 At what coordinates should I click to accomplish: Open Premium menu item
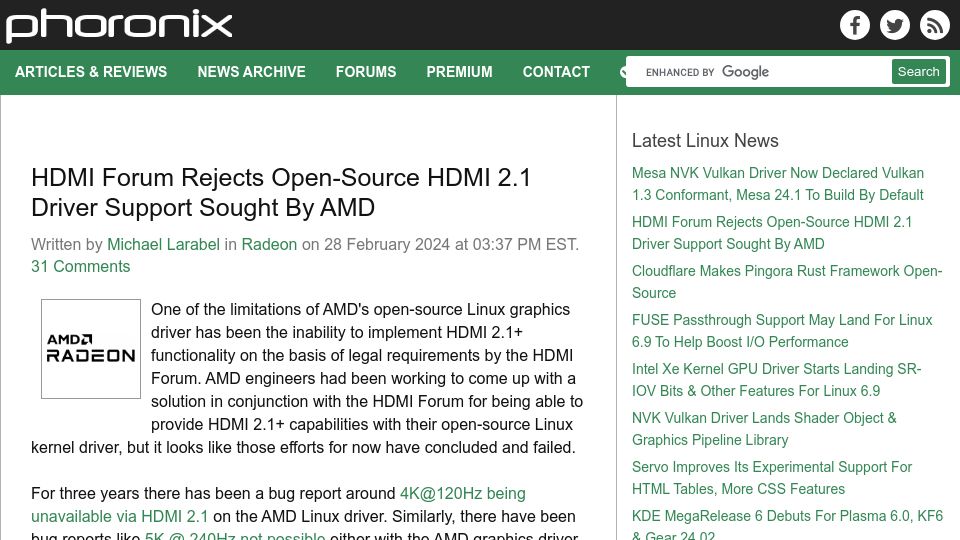pyautogui.click(x=459, y=72)
